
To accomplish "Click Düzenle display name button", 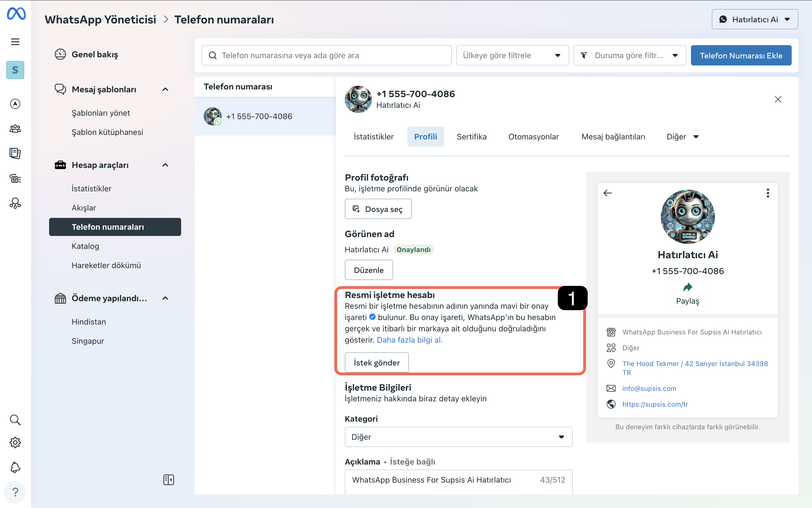I will click(x=369, y=270).
